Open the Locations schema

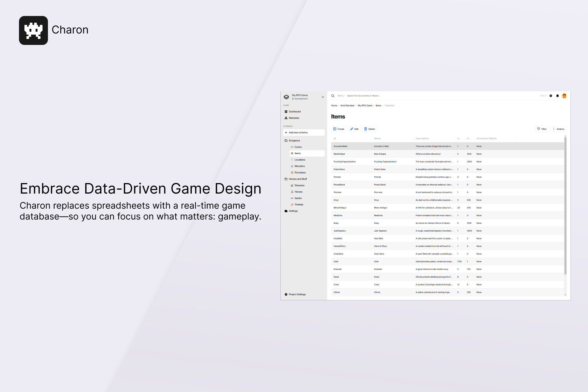(300, 160)
